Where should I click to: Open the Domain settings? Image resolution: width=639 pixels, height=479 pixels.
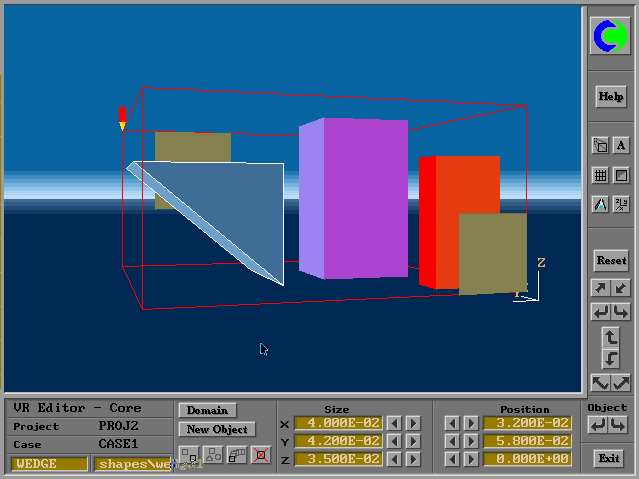point(207,410)
